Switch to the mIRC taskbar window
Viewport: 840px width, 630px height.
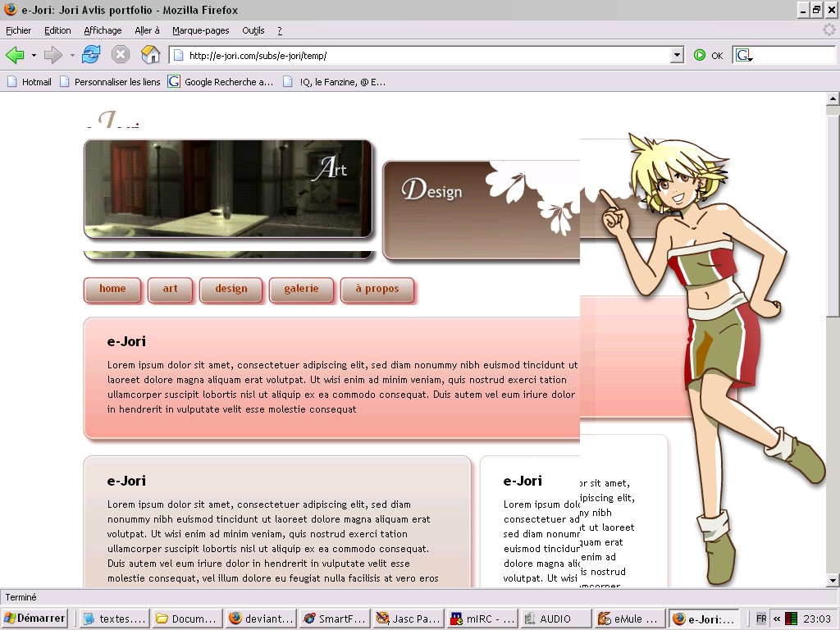[482, 619]
